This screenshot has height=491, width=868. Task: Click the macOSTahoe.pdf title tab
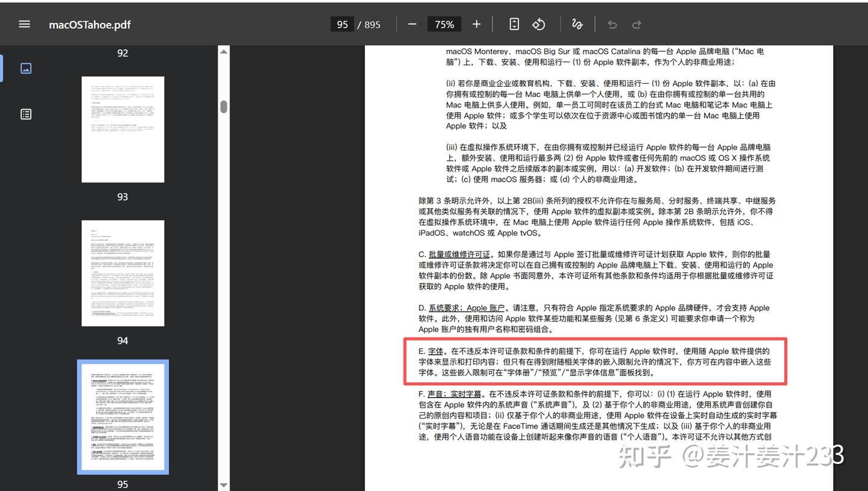pos(89,24)
